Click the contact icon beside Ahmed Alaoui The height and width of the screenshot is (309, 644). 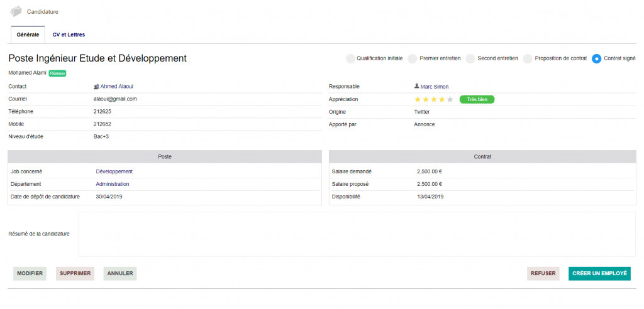(x=96, y=87)
